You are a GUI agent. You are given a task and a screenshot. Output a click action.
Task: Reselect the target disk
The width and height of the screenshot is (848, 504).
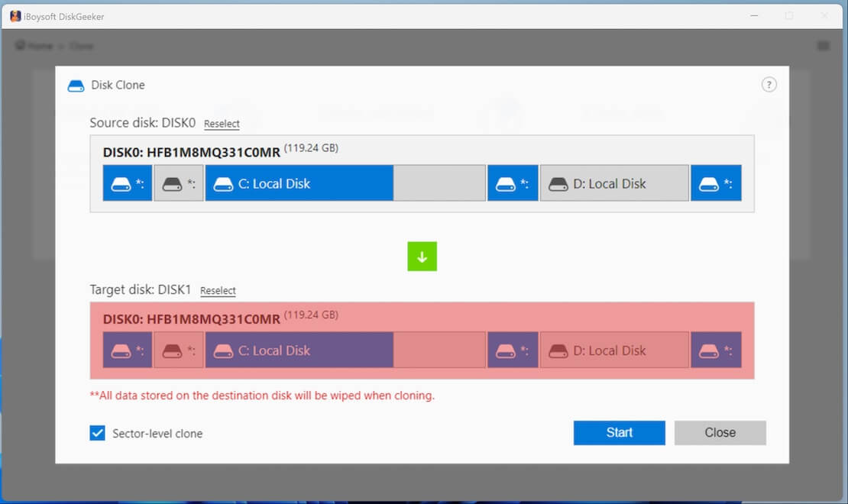[x=218, y=290]
